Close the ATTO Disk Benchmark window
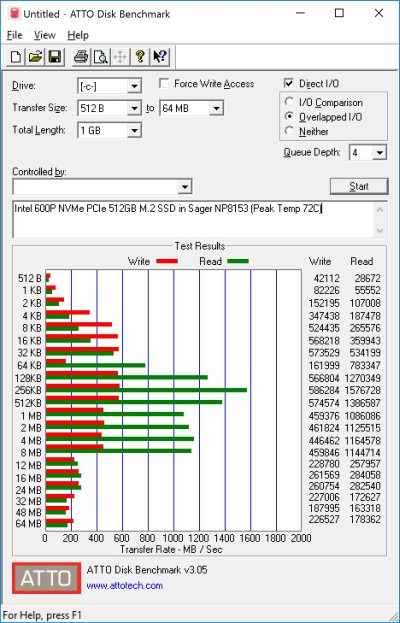400x623 pixels. tap(379, 14)
